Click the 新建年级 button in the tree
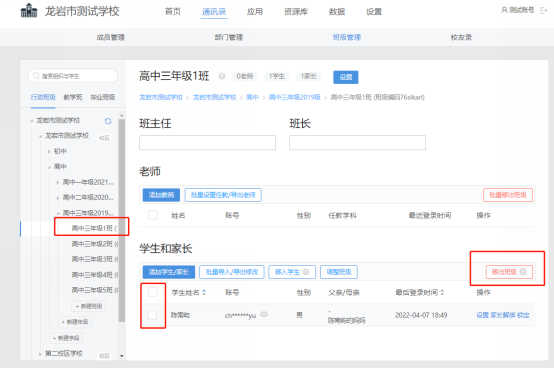This screenshot has height=368, width=554. (75, 322)
